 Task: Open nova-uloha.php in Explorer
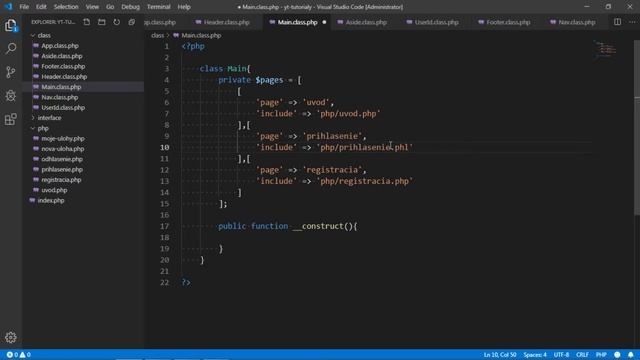click(x=62, y=149)
